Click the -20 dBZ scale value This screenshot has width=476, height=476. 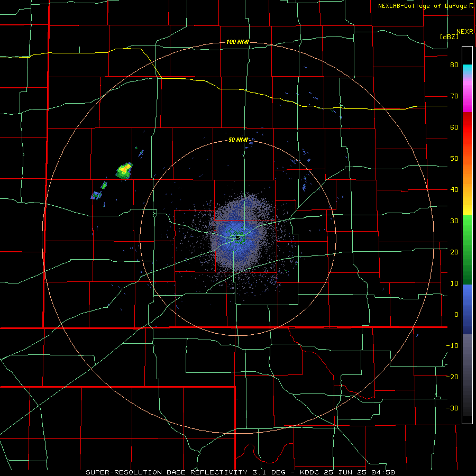(x=452, y=377)
